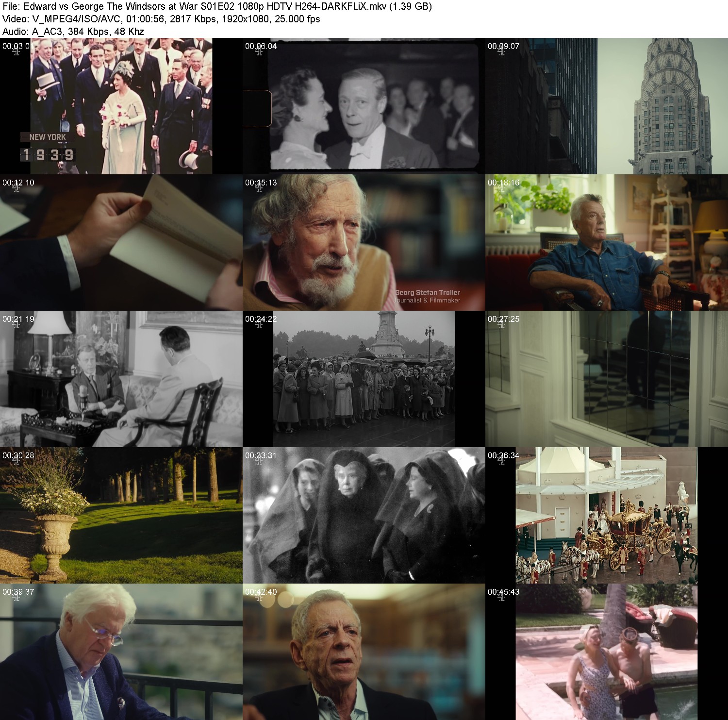Click the 00:27:25 timestamp label
728x720 pixels.
click(504, 319)
